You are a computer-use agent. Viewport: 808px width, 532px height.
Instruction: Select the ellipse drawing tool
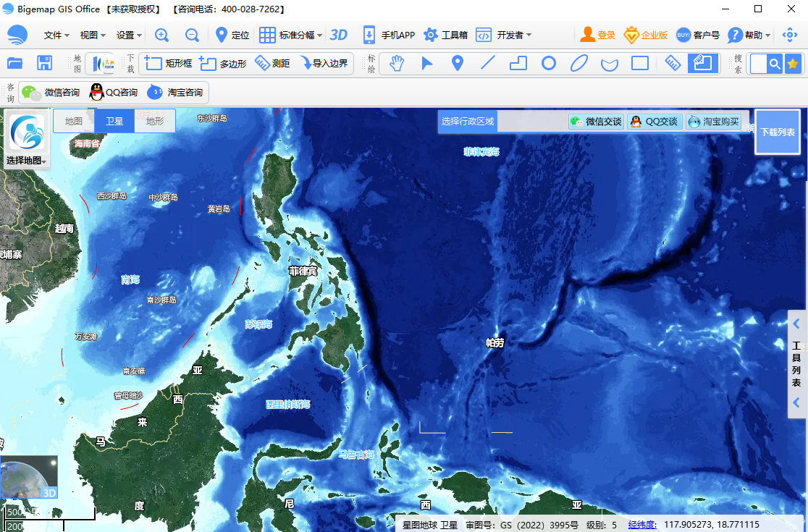[x=579, y=64]
